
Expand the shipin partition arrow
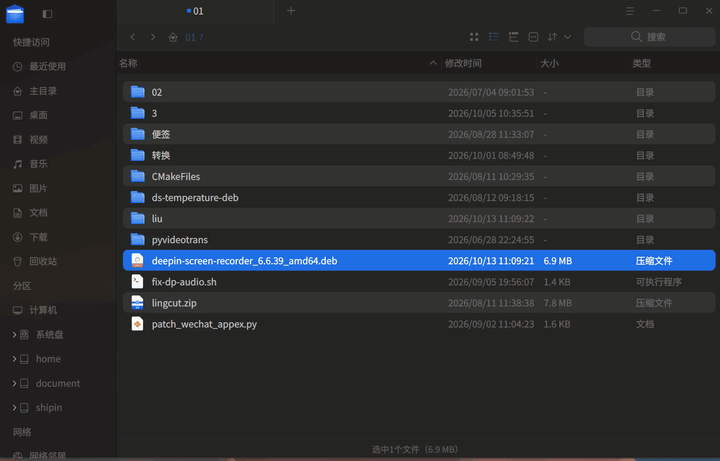14,407
